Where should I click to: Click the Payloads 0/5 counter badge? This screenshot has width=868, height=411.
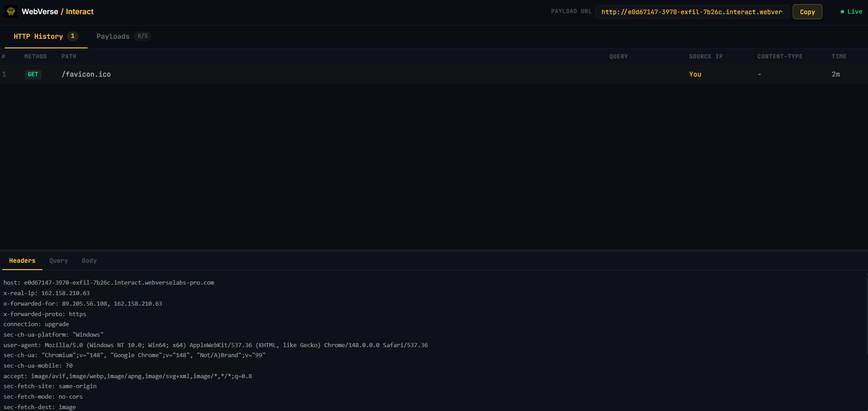point(143,36)
